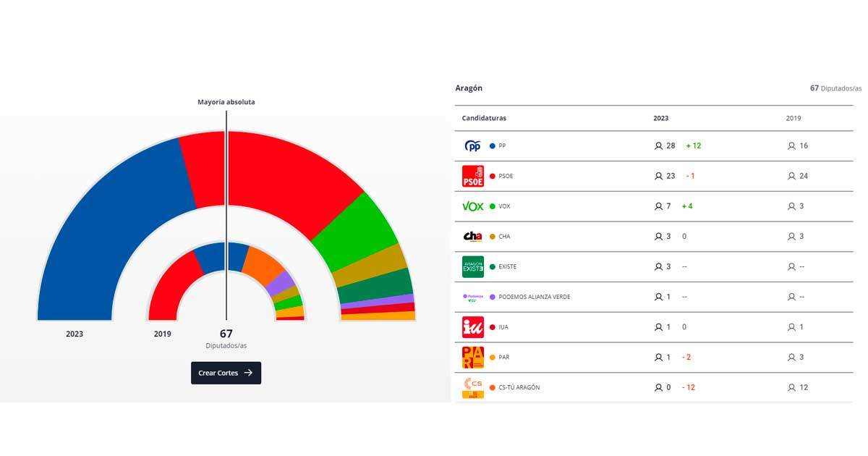Click the PSOE party logo
868x456 pixels.
(472, 176)
